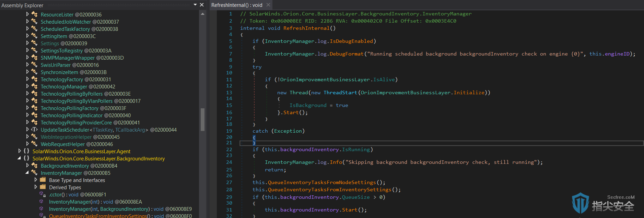Click the TechnologyPollingByVlanPollers class icon
This screenshot has height=218, width=644.
tap(34, 101)
